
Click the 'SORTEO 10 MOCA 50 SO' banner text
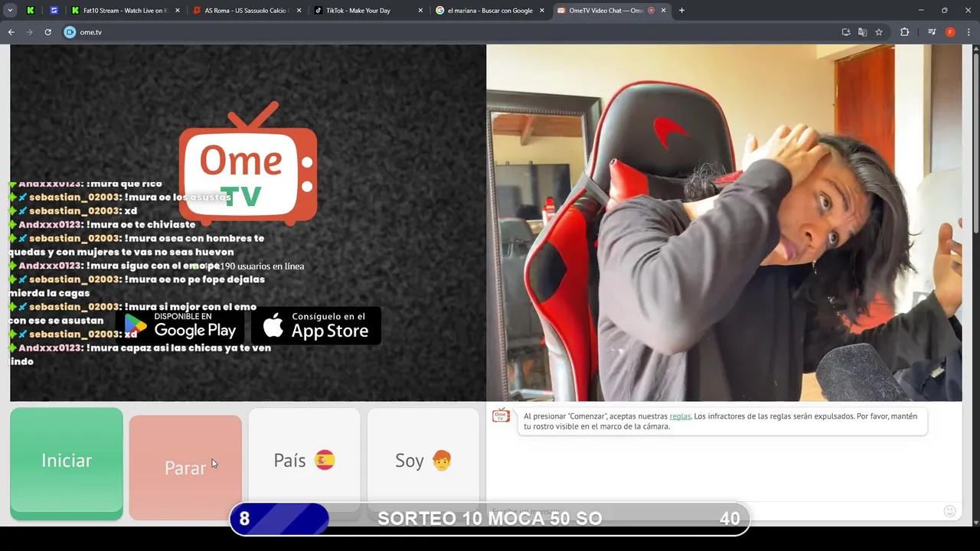(490, 519)
